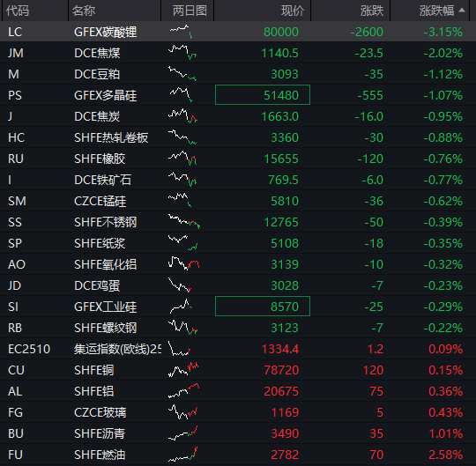The image size is (476, 466).
Task: Click the DCE豆粕 price 3093
Action: (x=285, y=74)
